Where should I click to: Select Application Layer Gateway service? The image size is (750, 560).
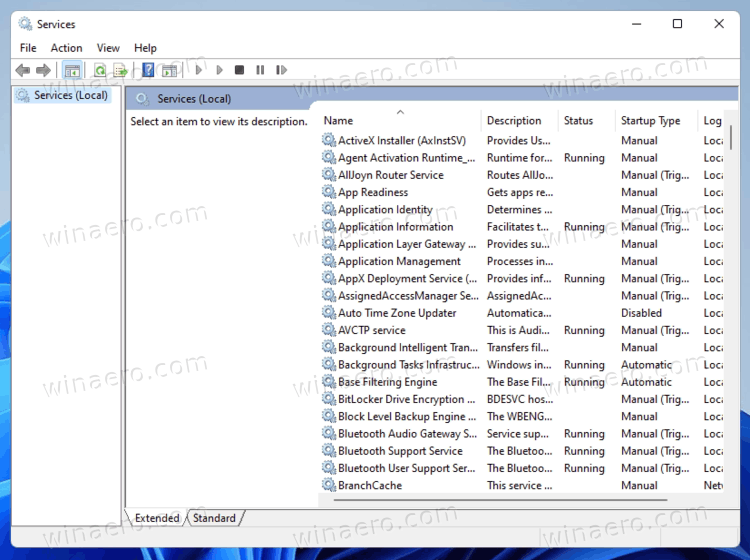(521, 243)
